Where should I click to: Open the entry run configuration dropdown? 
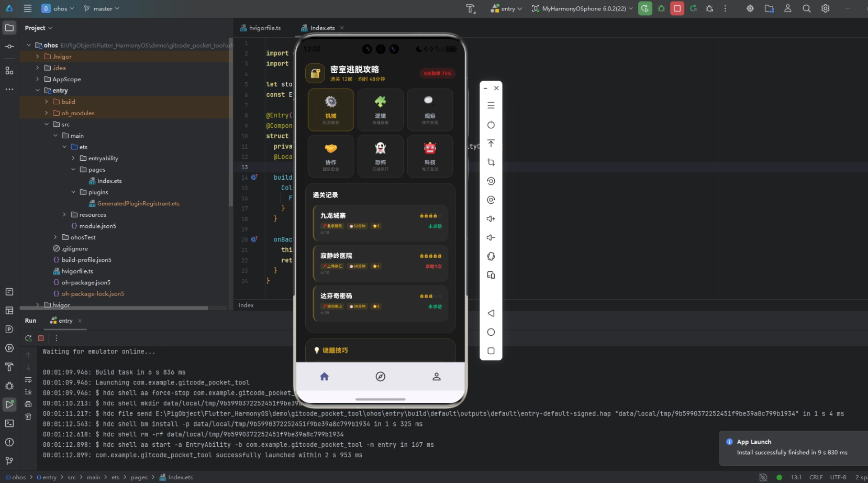506,8
